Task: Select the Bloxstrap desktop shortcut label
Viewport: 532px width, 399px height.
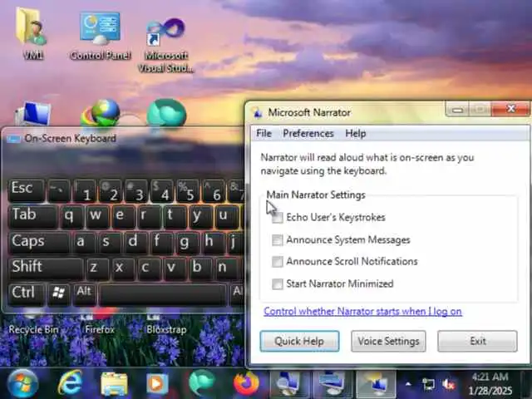Action: (x=166, y=329)
